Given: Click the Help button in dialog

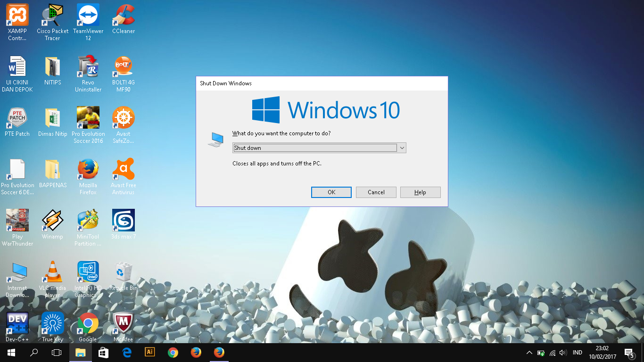Looking at the screenshot, I should [x=421, y=192].
